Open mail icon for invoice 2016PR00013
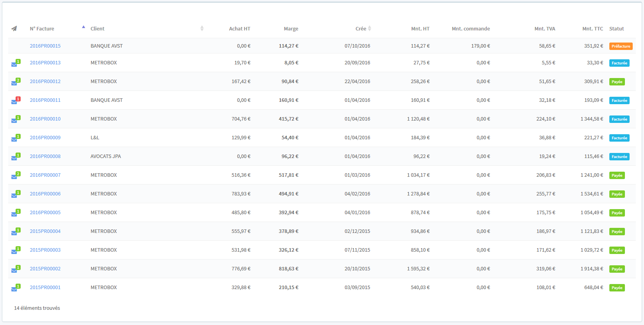Screen dimensions: 644x325 pos(16,63)
